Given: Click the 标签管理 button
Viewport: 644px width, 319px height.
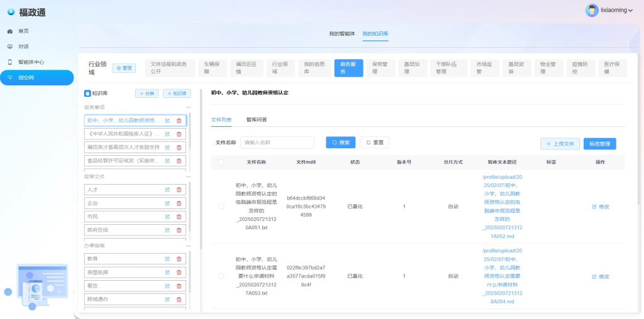Looking at the screenshot, I should [599, 144].
